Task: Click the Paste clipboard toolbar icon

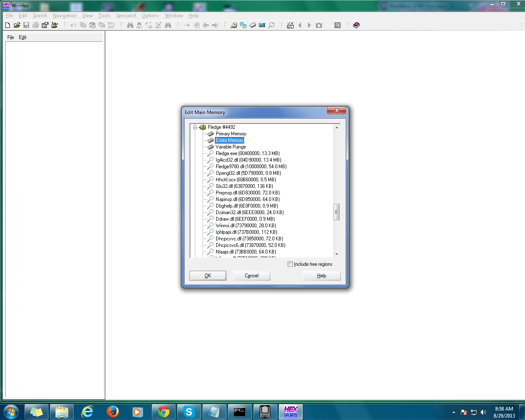Action: (x=92, y=25)
